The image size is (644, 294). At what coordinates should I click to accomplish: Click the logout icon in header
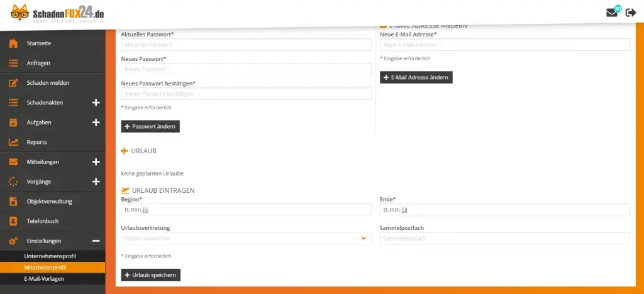pyautogui.click(x=631, y=13)
